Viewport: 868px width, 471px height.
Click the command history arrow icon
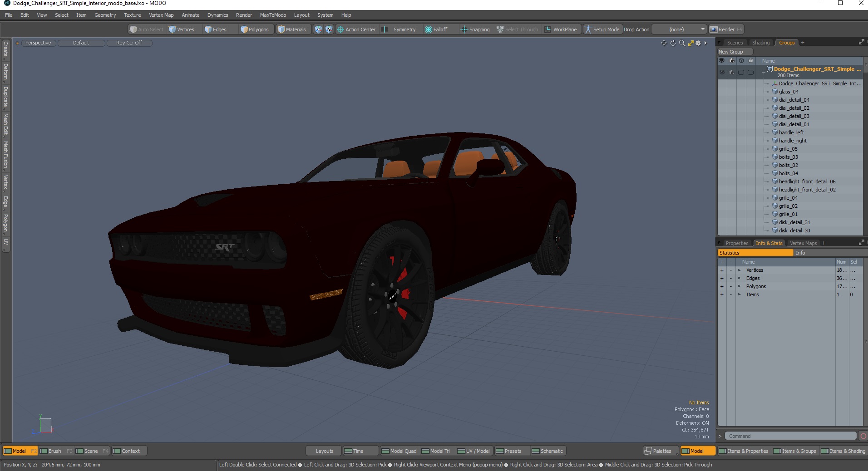[x=720, y=436]
